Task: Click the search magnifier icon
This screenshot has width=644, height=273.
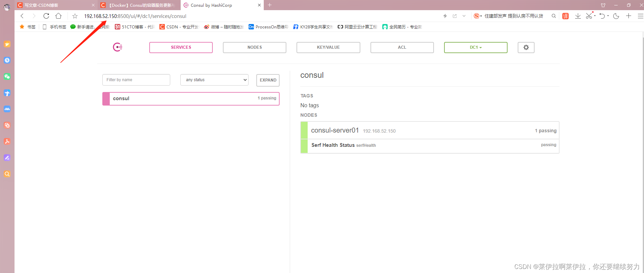Action: click(x=554, y=16)
